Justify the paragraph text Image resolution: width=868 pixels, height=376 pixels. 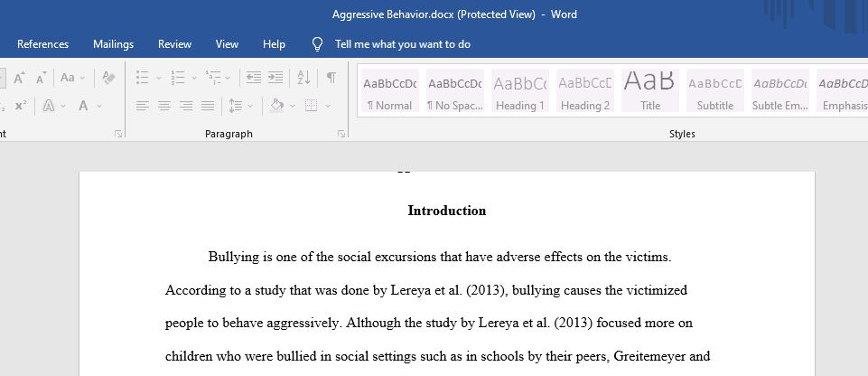point(208,105)
